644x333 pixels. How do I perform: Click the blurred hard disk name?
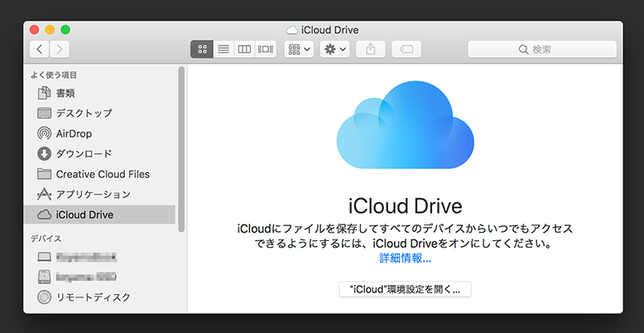click(x=86, y=277)
